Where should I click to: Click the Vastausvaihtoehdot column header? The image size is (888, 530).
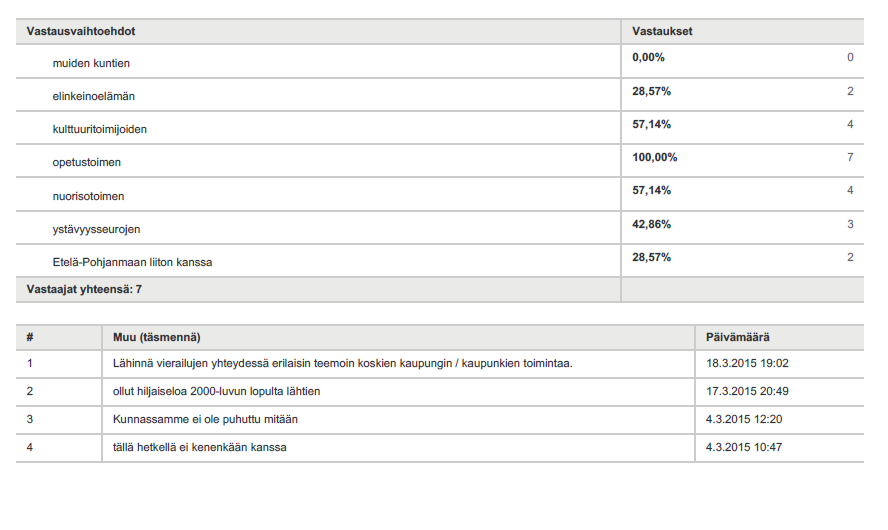pos(81,31)
